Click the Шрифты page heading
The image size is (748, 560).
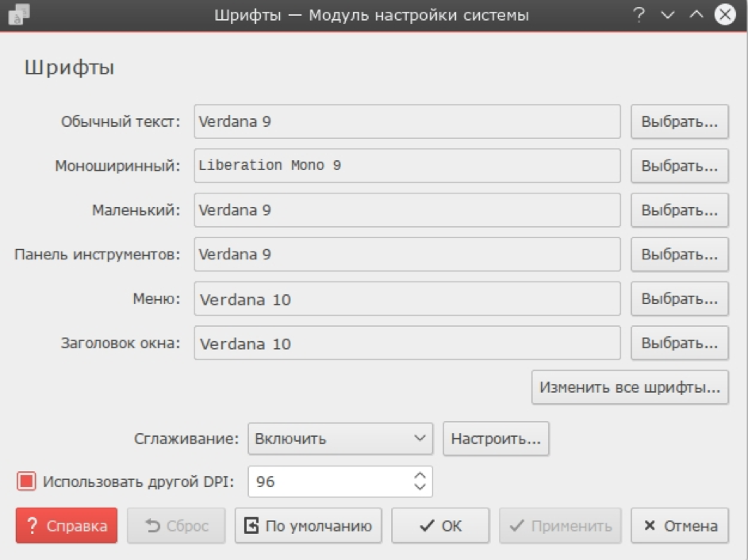coord(70,67)
